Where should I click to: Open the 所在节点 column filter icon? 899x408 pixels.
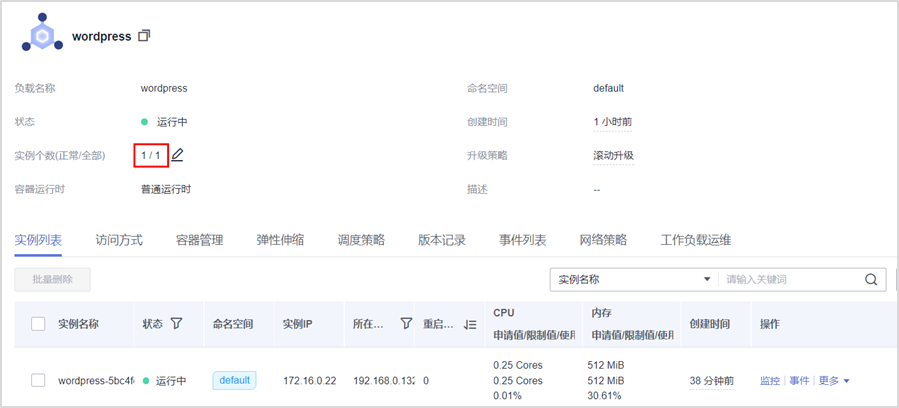pos(406,324)
